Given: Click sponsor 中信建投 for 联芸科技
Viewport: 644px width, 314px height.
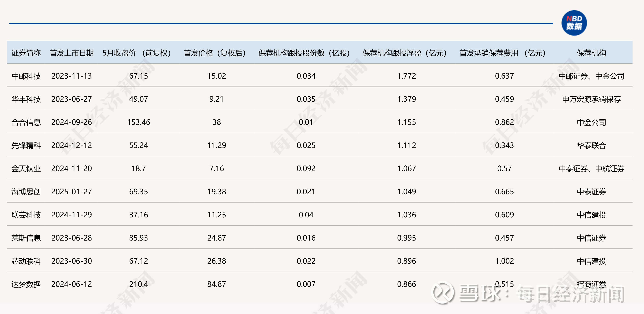Looking at the screenshot, I should pyautogui.click(x=592, y=215).
